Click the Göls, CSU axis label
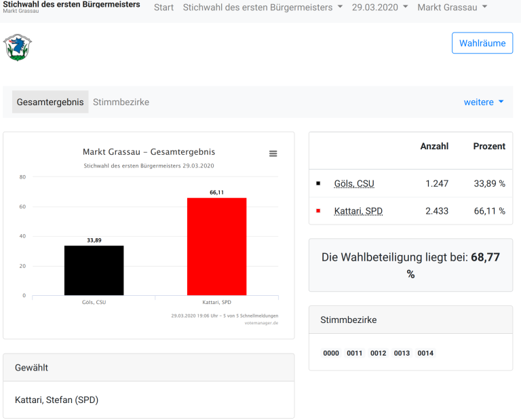The height and width of the screenshot is (420, 521). pos(94,303)
